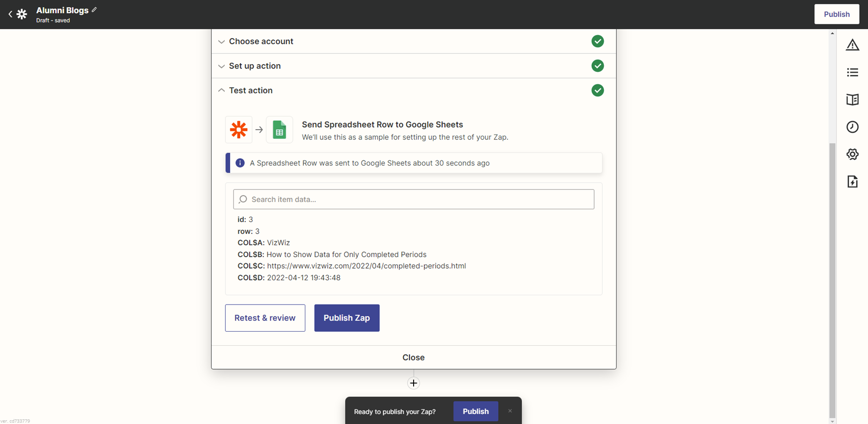Screen dimensions: 868x424
Task: Click the search magnifier icon
Action: coord(243,199)
